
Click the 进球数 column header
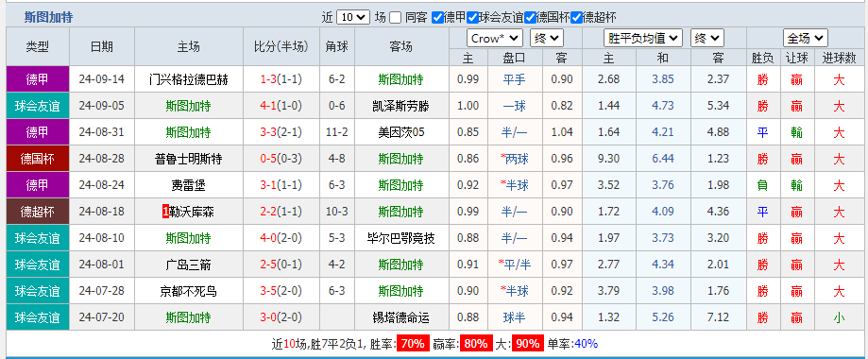(x=840, y=58)
